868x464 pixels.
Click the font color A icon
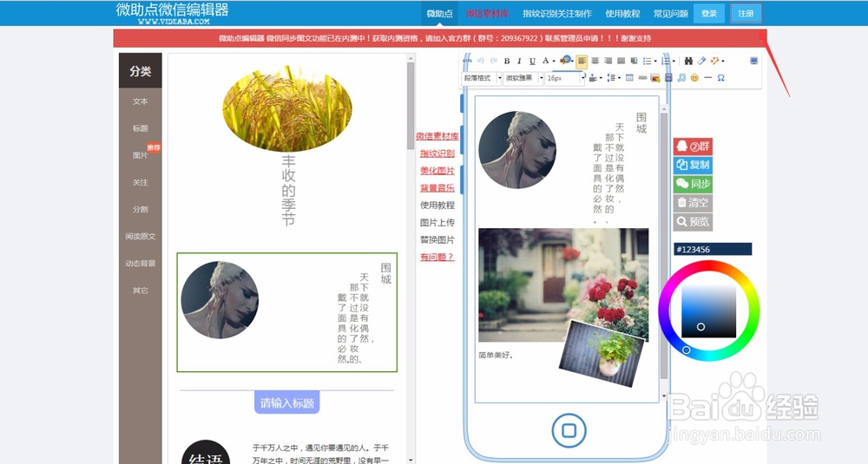coord(545,61)
